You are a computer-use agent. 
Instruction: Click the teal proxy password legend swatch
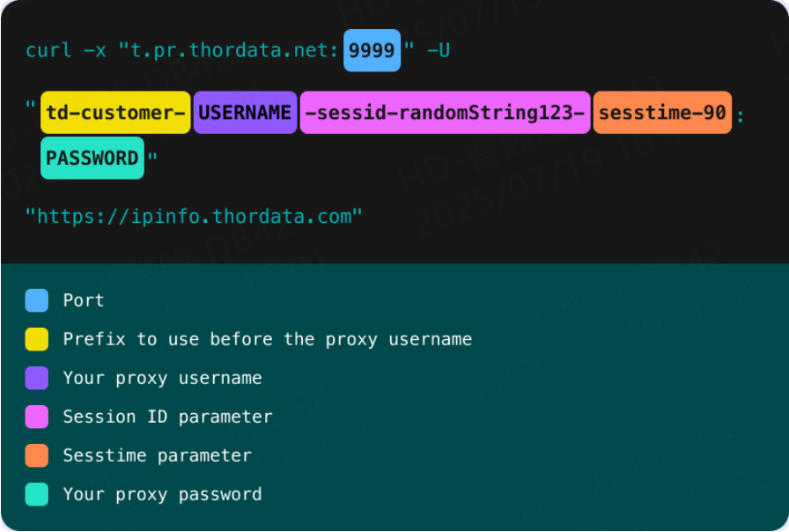pos(37,494)
